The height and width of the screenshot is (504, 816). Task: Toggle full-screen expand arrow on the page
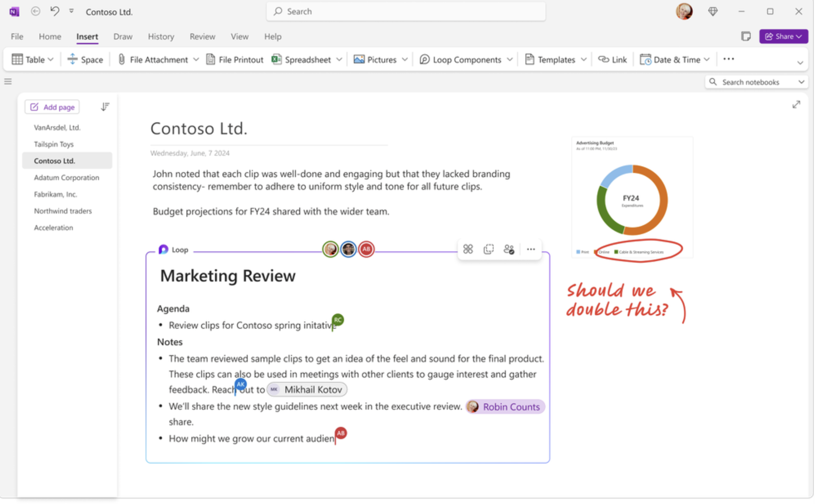point(797,104)
